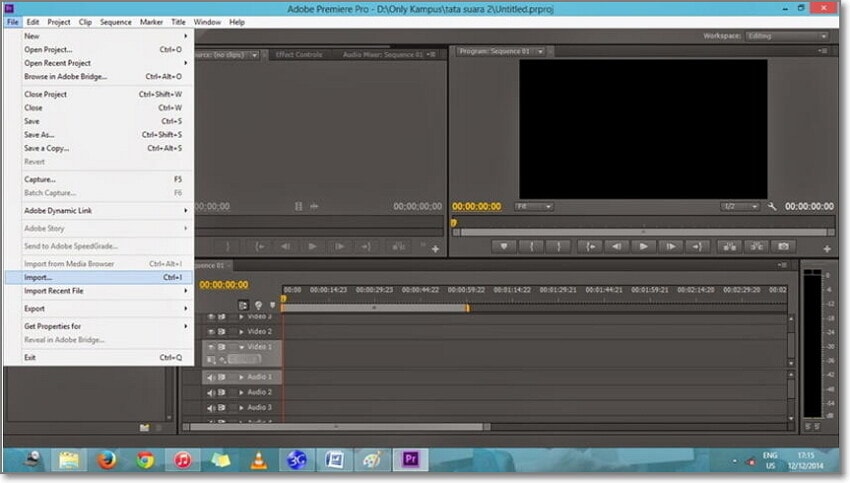Click the timeline current timecode field
The height and width of the screenshot is (483, 850).
point(223,285)
